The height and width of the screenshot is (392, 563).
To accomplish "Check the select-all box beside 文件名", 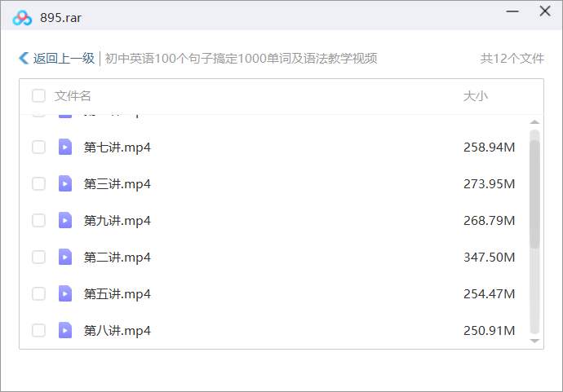I will tap(38, 96).
